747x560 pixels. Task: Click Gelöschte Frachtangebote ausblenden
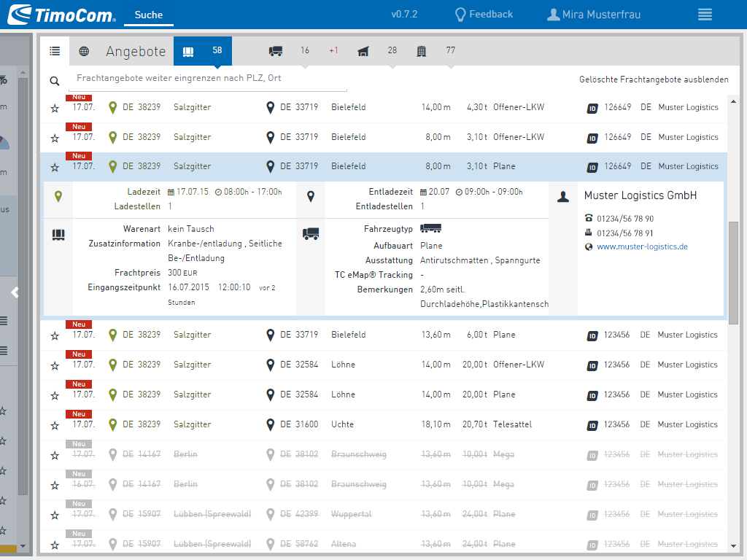(x=654, y=79)
